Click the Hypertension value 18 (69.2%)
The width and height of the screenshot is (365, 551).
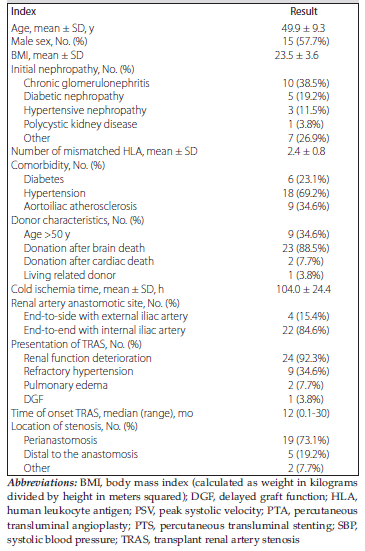click(306, 193)
